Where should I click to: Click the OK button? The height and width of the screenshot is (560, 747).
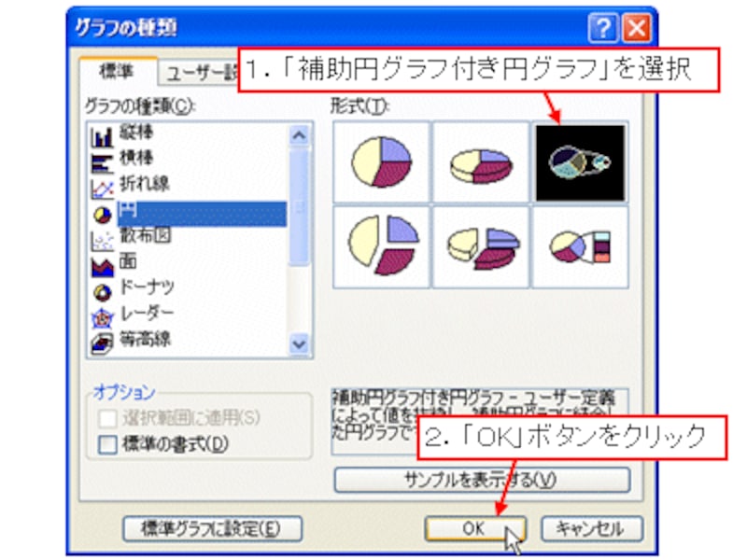pyautogui.click(x=475, y=528)
